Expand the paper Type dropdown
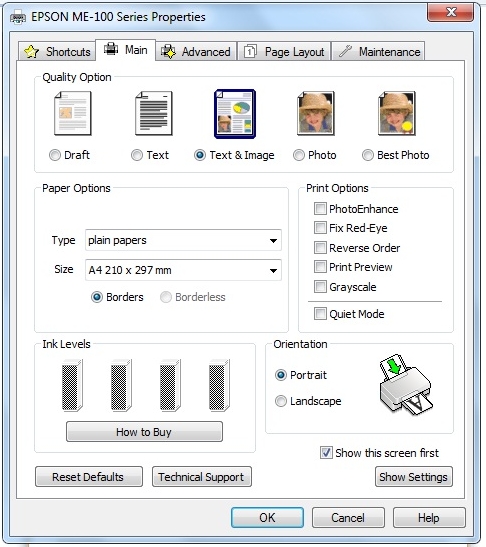 [x=183, y=240]
